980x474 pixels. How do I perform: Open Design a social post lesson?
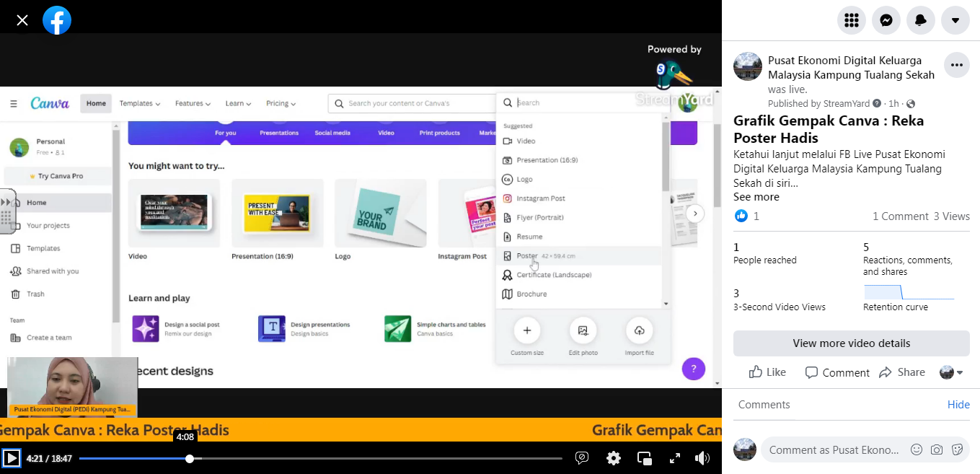177,329
